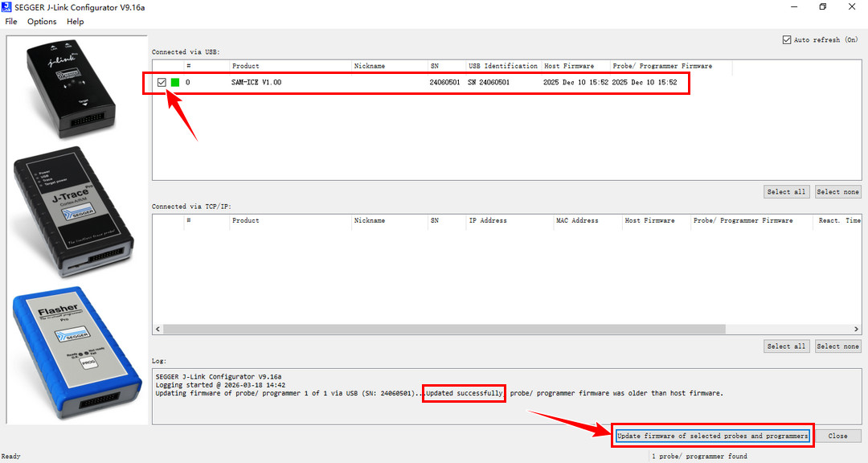
Task: Sort USB list by Product column header
Action: (x=290, y=66)
